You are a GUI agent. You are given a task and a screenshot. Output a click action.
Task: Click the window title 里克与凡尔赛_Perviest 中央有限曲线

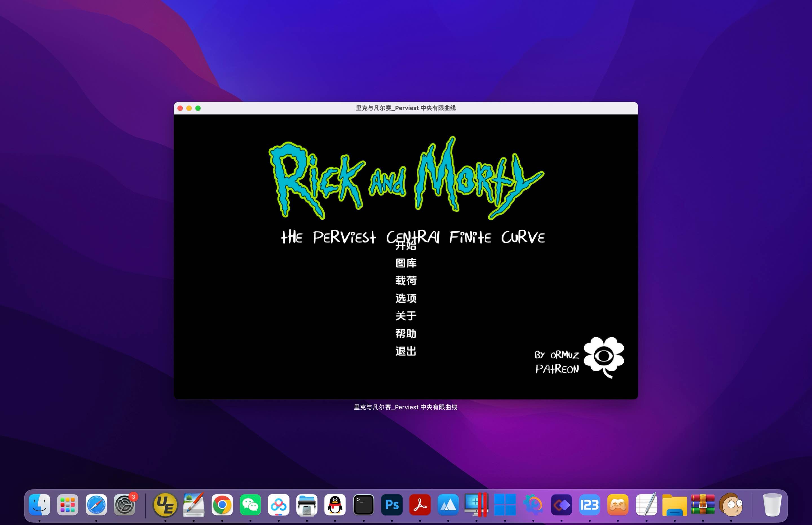[406, 108]
